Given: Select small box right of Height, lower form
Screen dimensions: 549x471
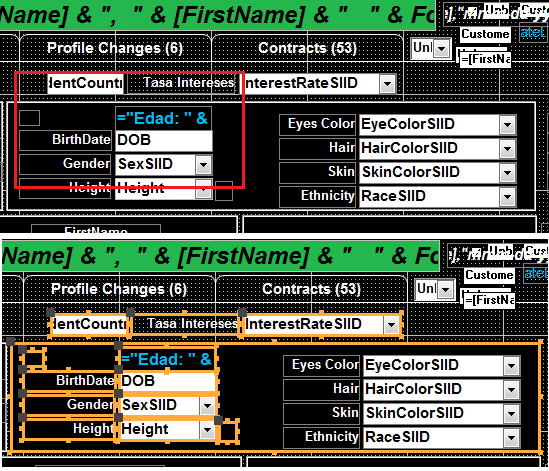Looking at the screenshot, I should [x=229, y=431].
